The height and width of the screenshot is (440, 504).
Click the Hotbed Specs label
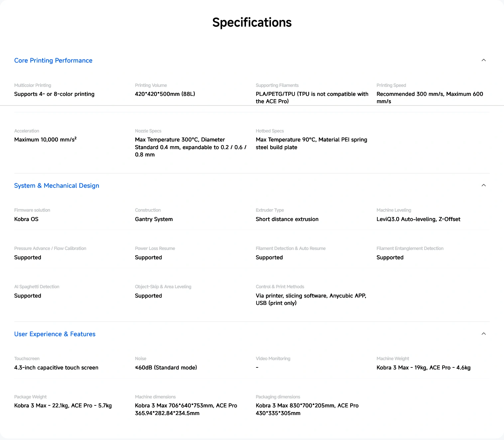click(x=270, y=131)
